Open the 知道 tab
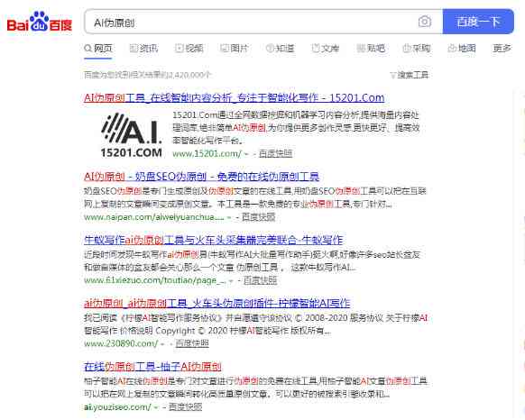Image resolution: width=525 pixels, height=420 pixels. click(280, 49)
